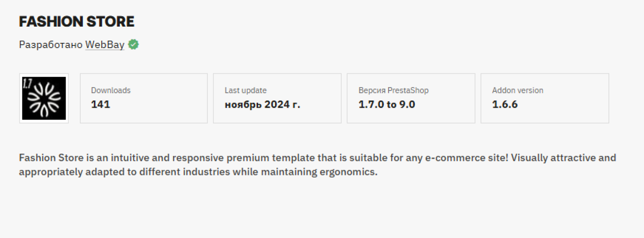Click the 1.6.6 addon version number
The height and width of the screenshot is (238, 644).
(505, 104)
